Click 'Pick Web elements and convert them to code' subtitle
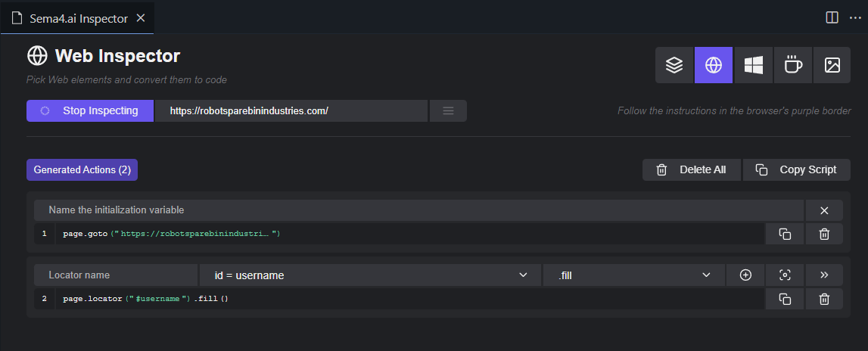 point(127,79)
